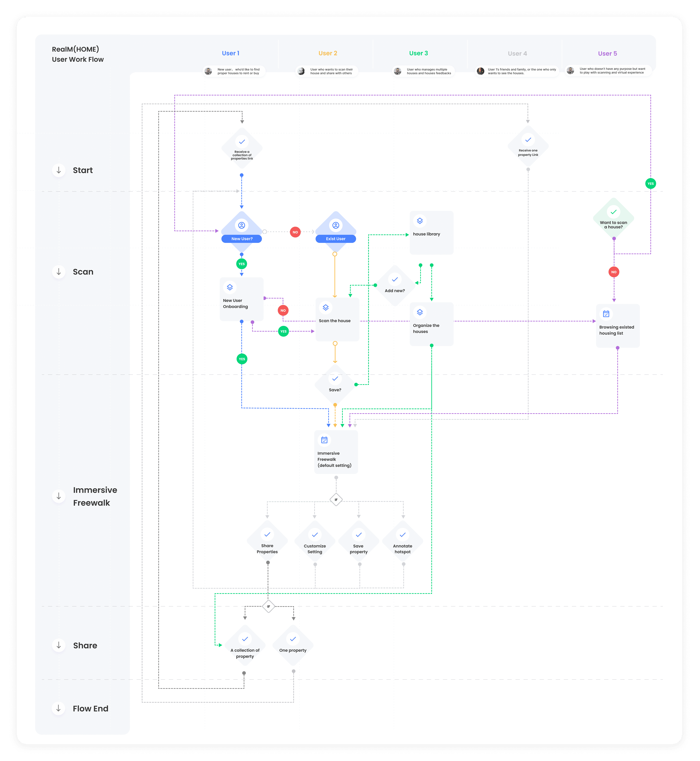700x761 pixels.
Task: Click the green checkmark on Want to scan a house?
Action: click(614, 212)
